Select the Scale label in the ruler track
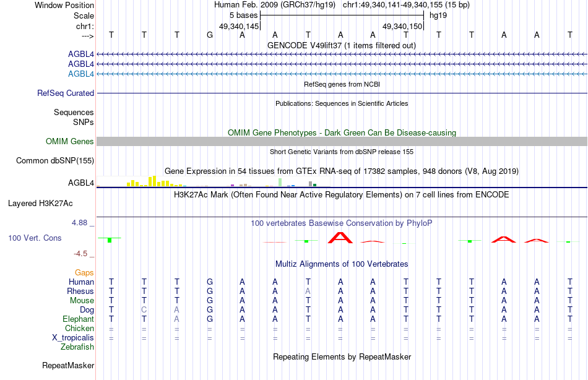 coord(84,15)
